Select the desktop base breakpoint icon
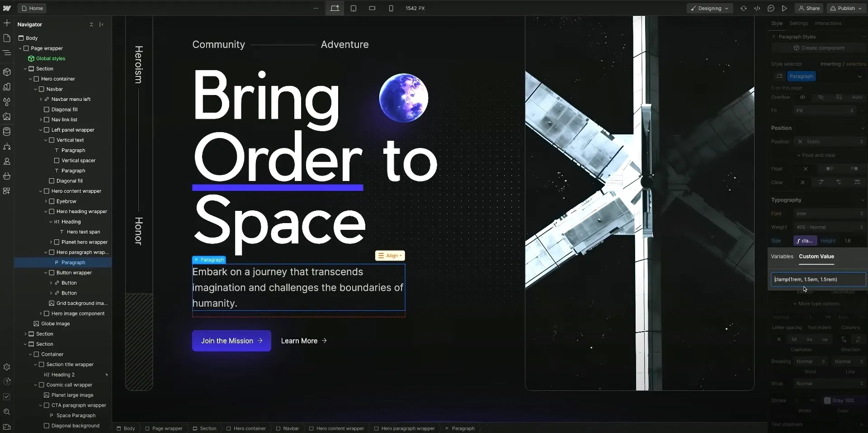This screenshot has width=868, height=433. click(x=335, y=8)
